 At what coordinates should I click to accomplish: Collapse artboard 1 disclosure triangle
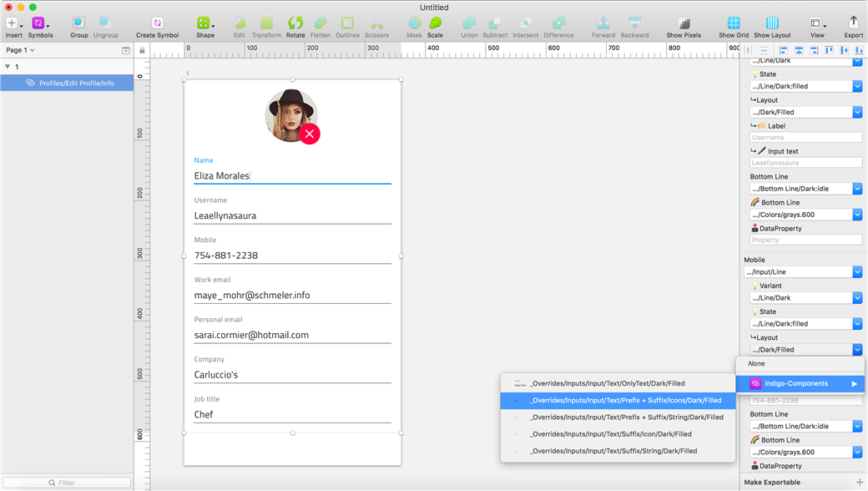point(8,67)
